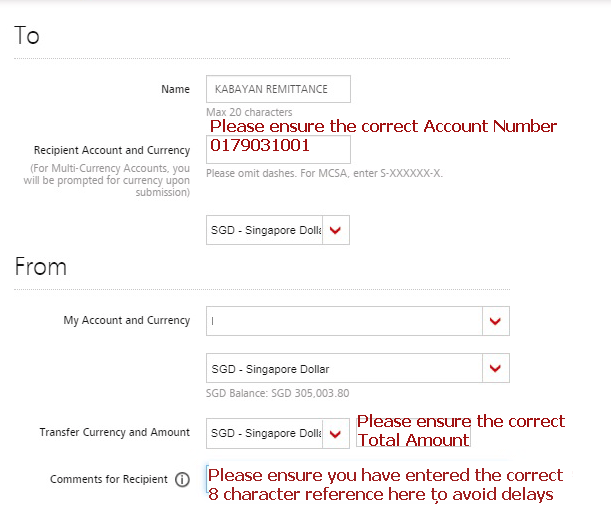Click the info icon beside Comments for Recipient
This screenshot has height=516, width=611.
coord(182,479)
